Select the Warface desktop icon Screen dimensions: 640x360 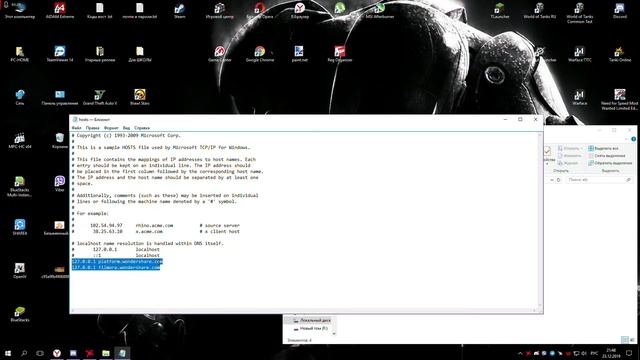(x=580, y=97)
